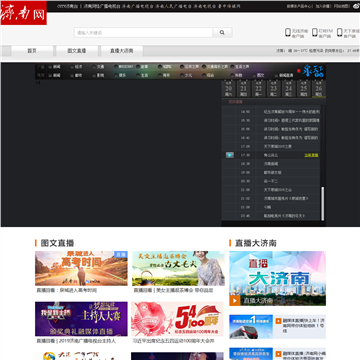Select the 14:50 program row
The width and height of the screenshot is (360, 360).
(x=271, y=112)
